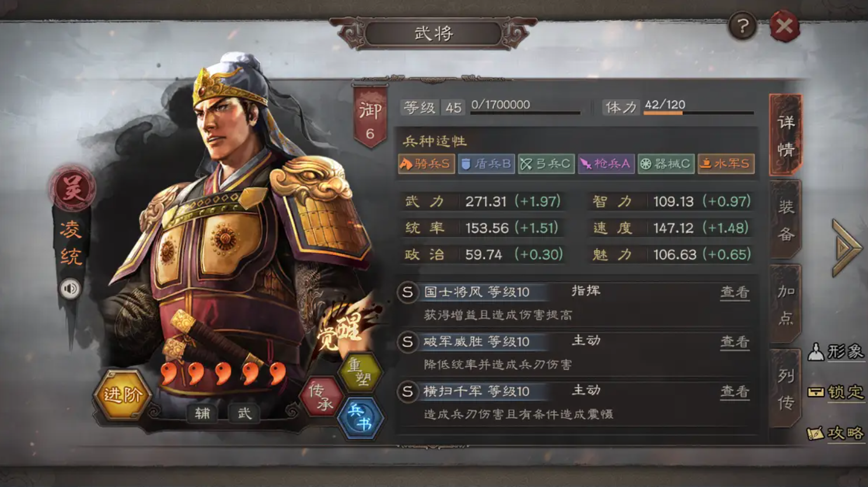Viewport: 868px width, 487px height.
Task: View details of 横扫千军 skill
Action: click(735, 391)
